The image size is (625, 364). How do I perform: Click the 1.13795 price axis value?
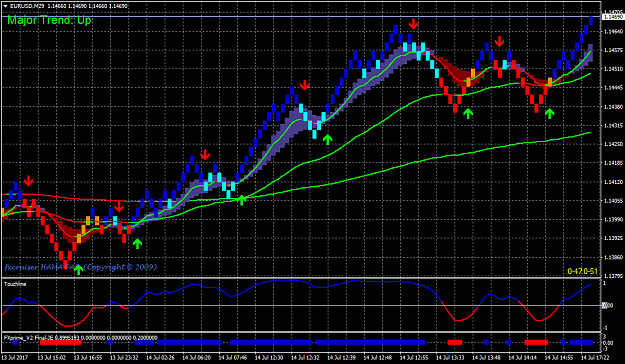coord(614,276)
